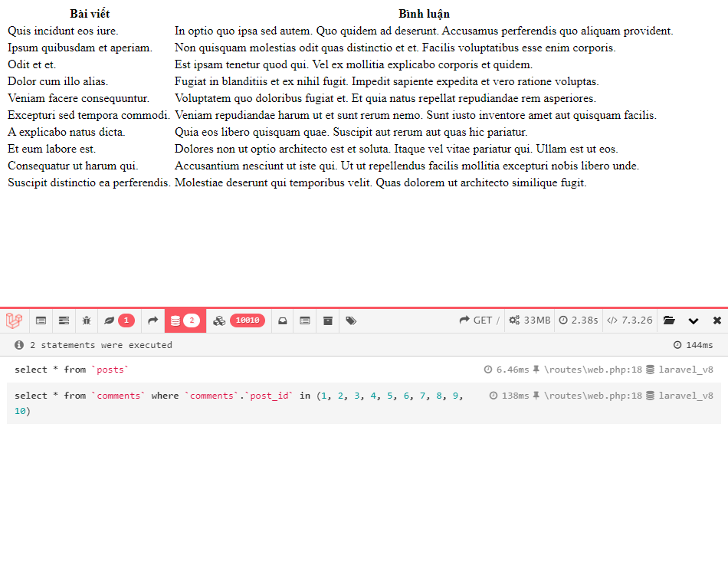Click the 7.3.26 PHP version indicator
The height and width of the screenshot is (562, 728).
[630, 320]
